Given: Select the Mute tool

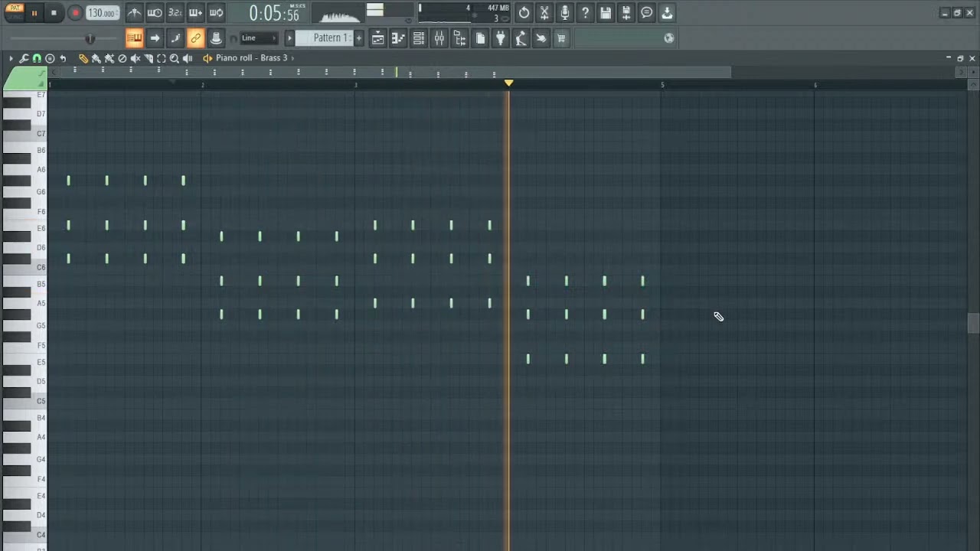Looking at the screenshot, I should click(135, 58).
